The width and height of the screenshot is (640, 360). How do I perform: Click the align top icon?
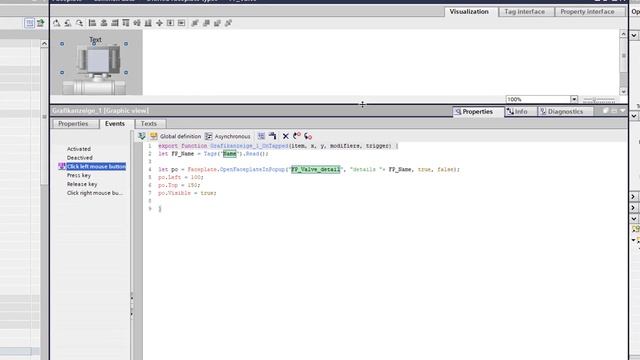coord(126,23)
